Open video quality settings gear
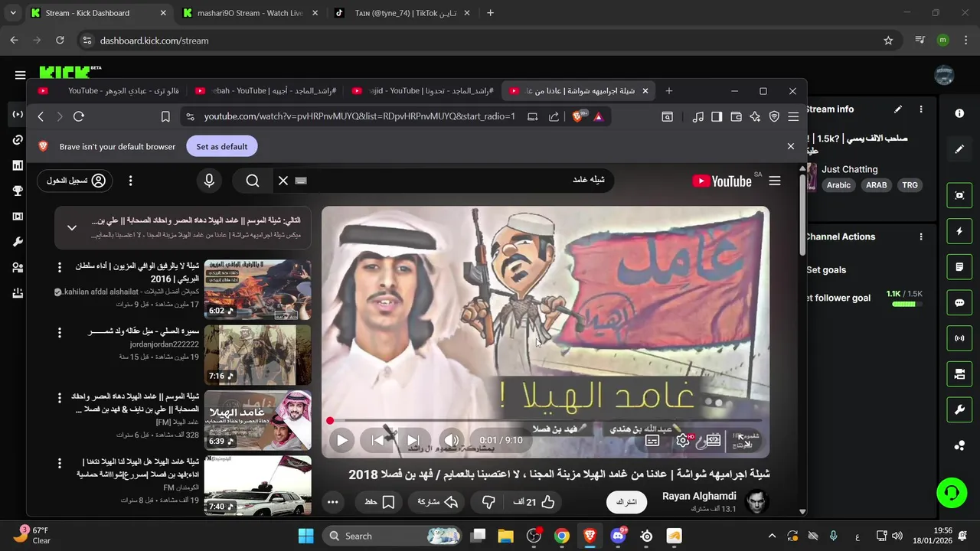The height and width of the screenshot is (551, 980). click(x=682, y=440)
